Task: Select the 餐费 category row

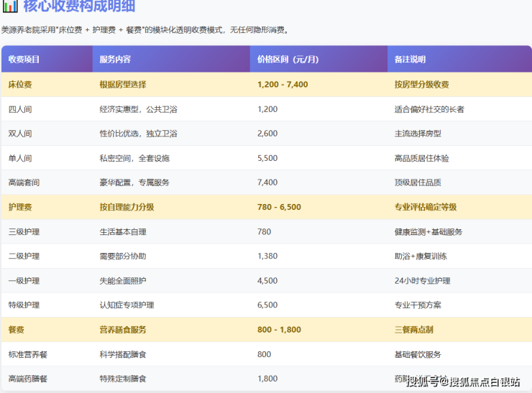Action: tap(16, 330)
